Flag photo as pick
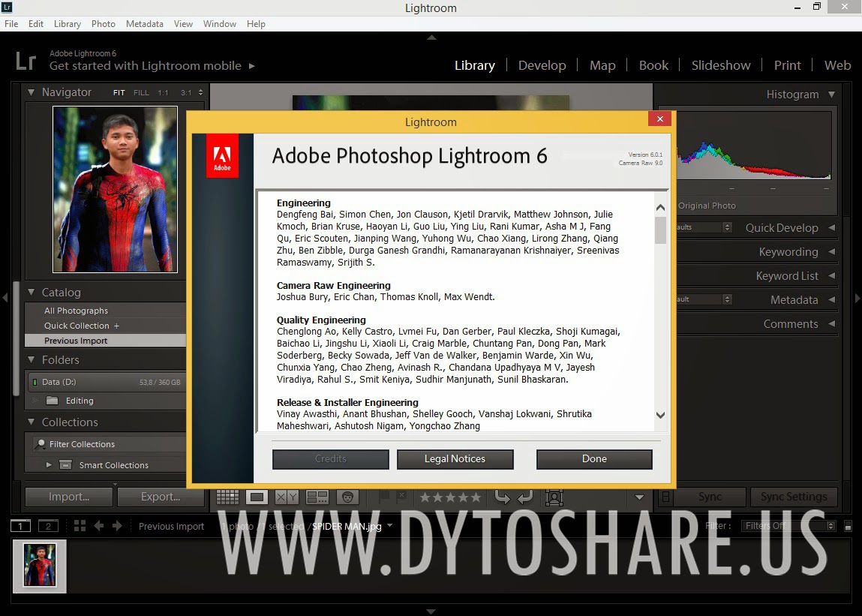Image resolution: width=862 pixels, height=616 pixels. [x=383, y=496]
